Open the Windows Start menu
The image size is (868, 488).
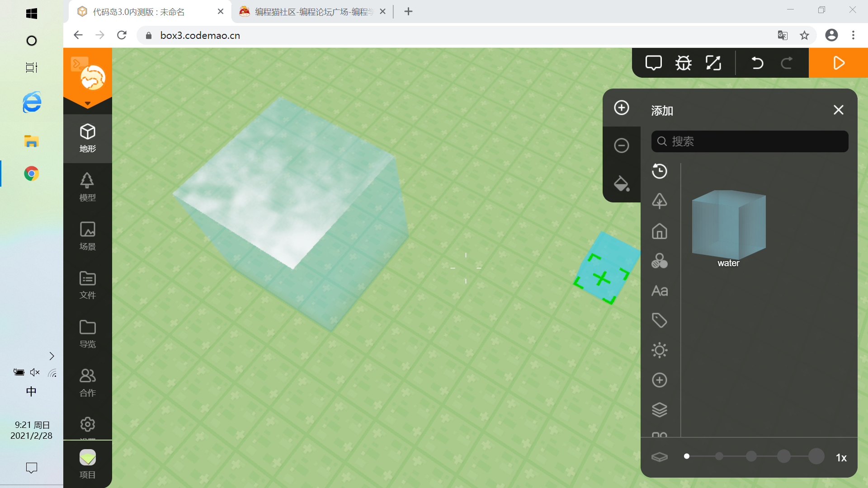[32, 14]
